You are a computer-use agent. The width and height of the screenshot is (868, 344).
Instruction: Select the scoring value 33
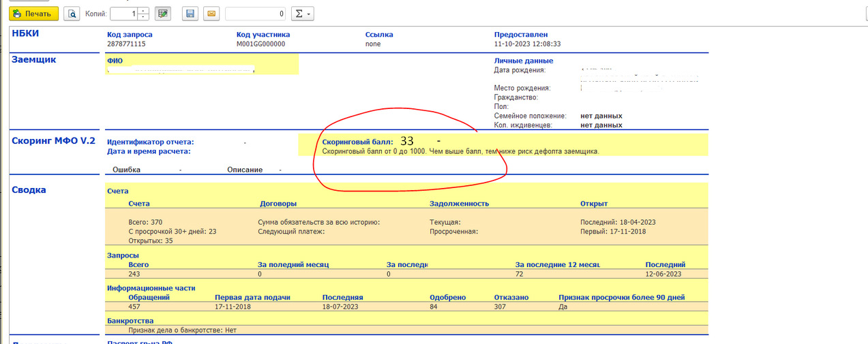click(407, 141)
